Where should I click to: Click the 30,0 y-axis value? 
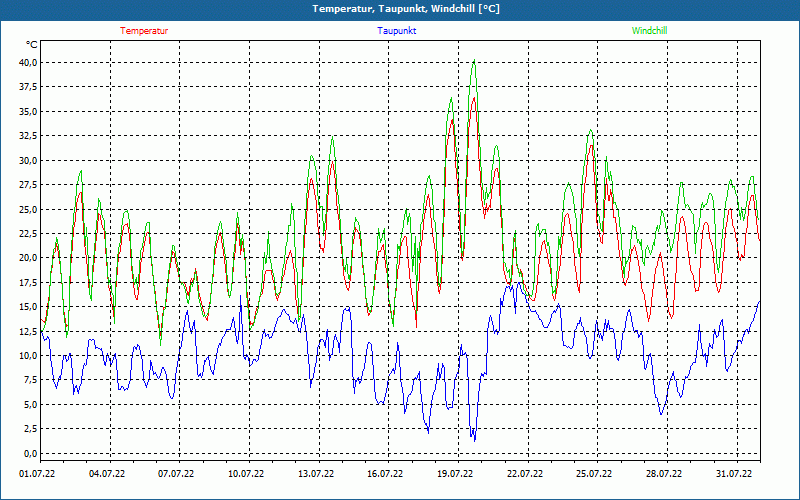pyautogui.click(x=28, y=161)
